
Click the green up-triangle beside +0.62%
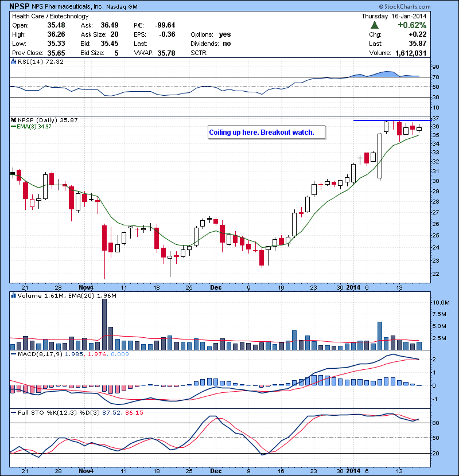pos(375,25)
